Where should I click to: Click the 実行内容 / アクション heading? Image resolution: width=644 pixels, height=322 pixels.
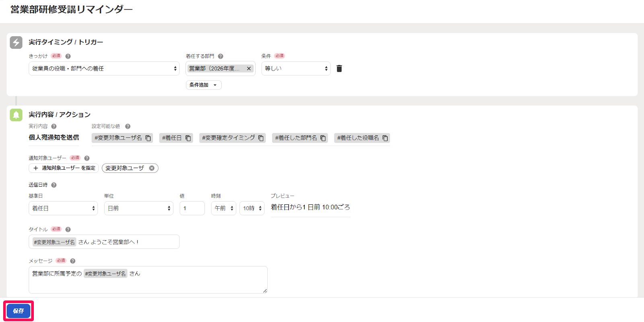(x=60, y=115)
